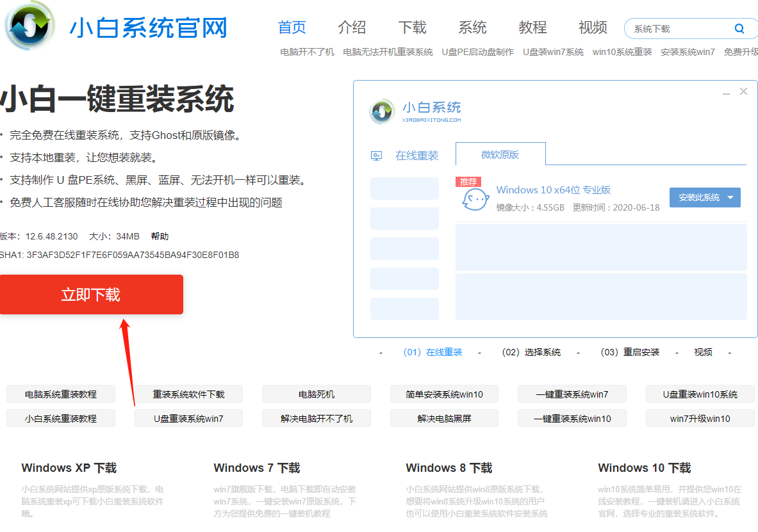The image size is (758, 532).
Task: Click the small 小白系统 logo in preview window
Action: pos(382,111)
